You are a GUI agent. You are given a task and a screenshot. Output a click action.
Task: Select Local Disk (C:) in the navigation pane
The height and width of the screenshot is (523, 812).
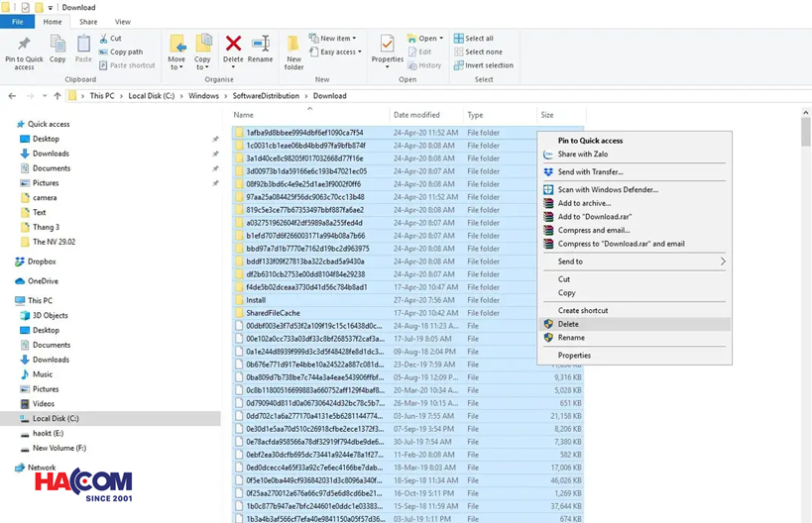click(x=55, y=419)
